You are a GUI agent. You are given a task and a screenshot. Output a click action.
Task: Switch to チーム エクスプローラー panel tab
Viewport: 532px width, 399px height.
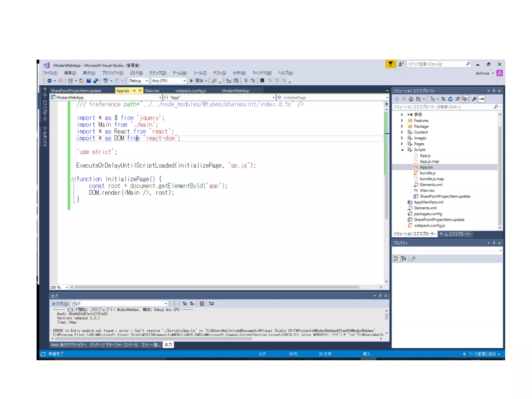coord(455,234)
